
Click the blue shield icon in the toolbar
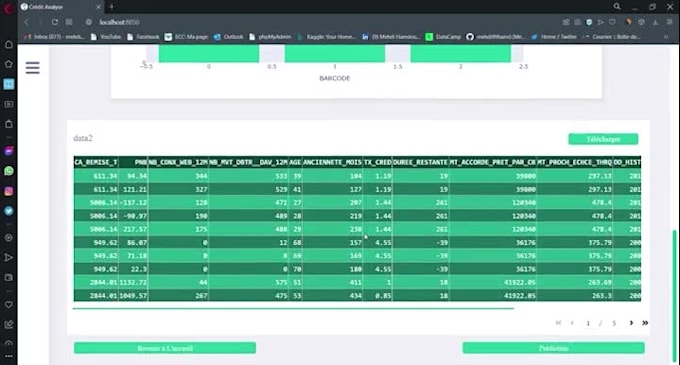589,22
